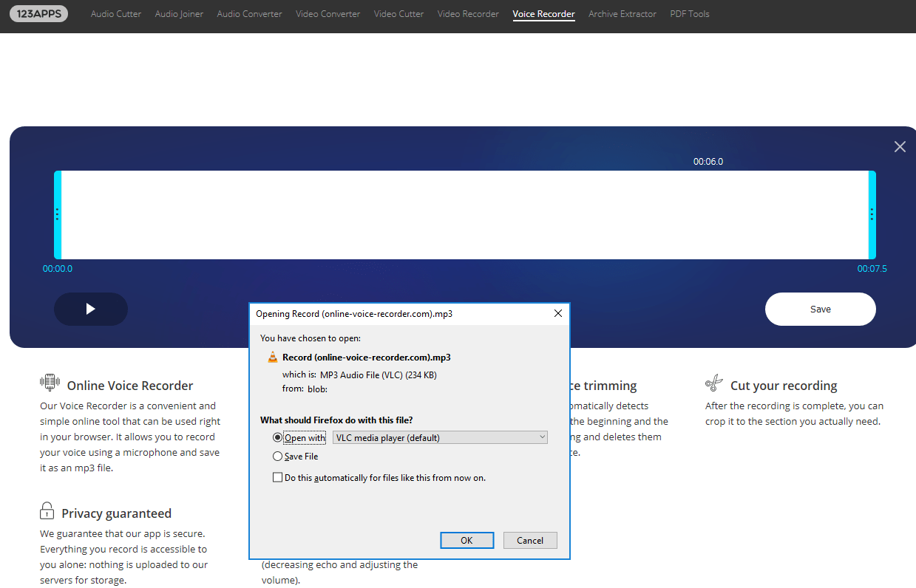
Task: Select the Open with radio button
Action: point(278,438)
